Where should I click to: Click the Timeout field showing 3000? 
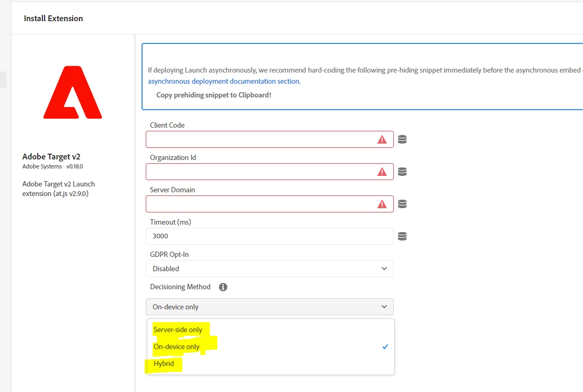(x=270, y=236)
